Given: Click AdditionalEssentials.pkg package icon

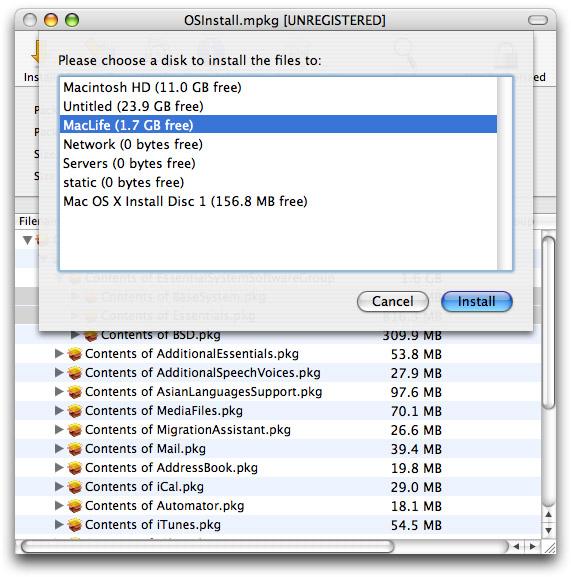Looking at the screenshot, I should tap(75, 354).
